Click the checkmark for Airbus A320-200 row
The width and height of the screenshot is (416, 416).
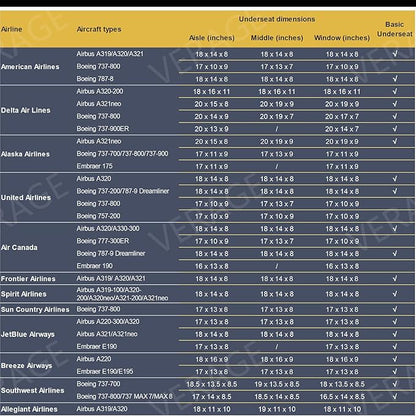(x=395, y=91)
